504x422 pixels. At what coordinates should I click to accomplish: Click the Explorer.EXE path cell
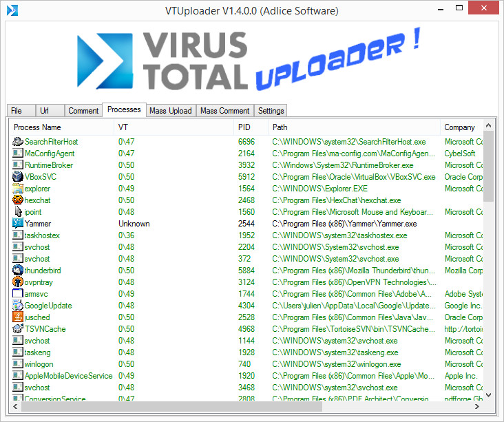pos(320,189)
